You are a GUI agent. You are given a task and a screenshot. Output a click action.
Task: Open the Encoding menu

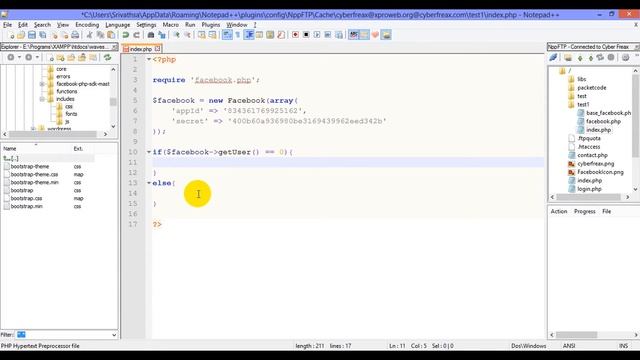(87, 25)
